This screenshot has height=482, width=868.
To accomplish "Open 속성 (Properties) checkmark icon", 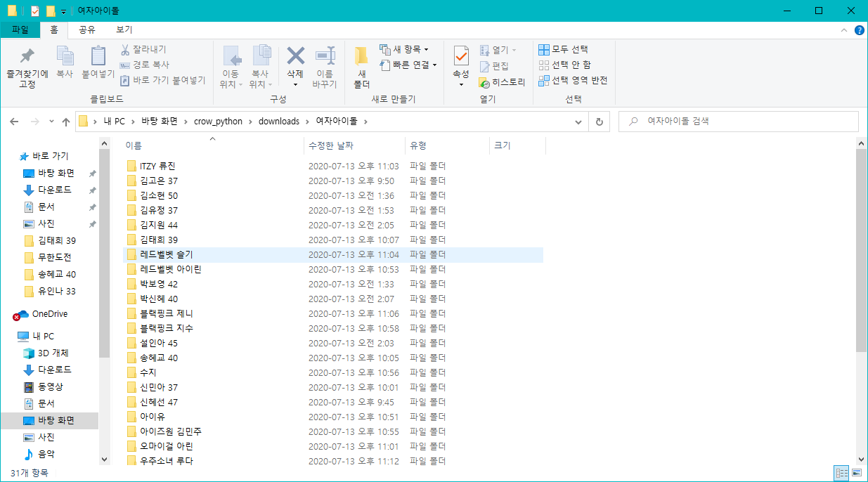I will click(461, 56).
